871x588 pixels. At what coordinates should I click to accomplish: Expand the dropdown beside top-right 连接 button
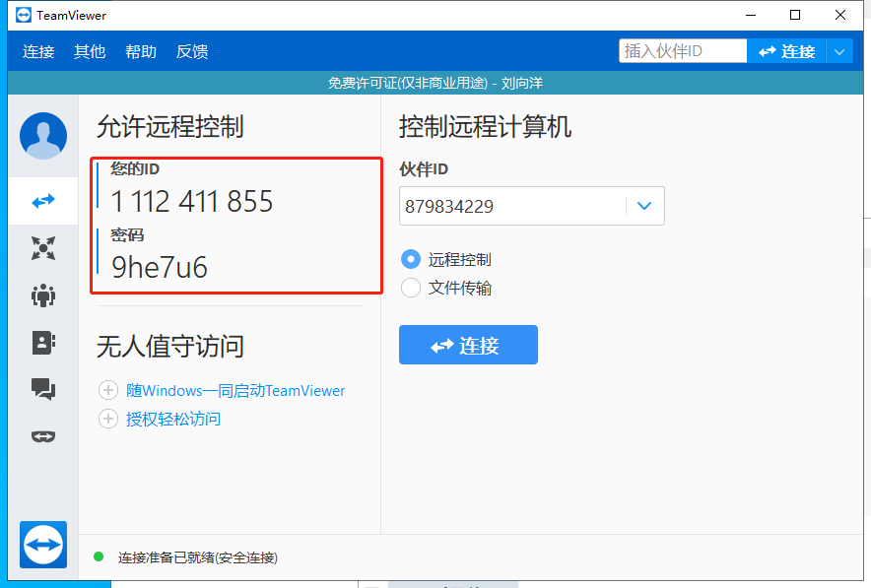839,51
